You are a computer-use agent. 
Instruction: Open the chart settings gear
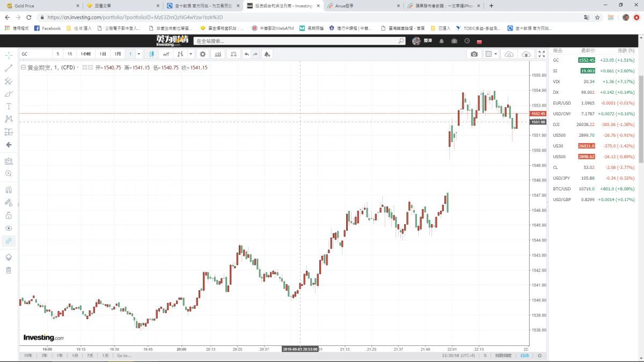coord(202,54)
